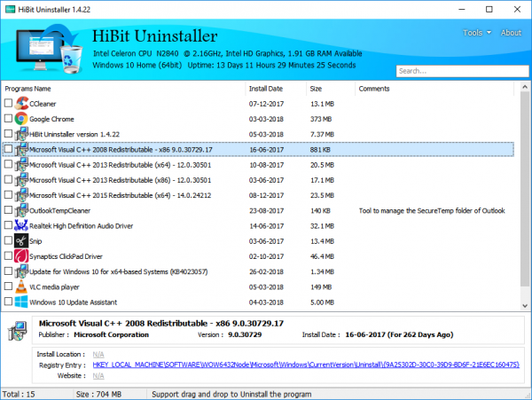Viewport: 532px width, 400px height.
Task: Close the HiBit Uninstaller window
Action: click(517, 9)
